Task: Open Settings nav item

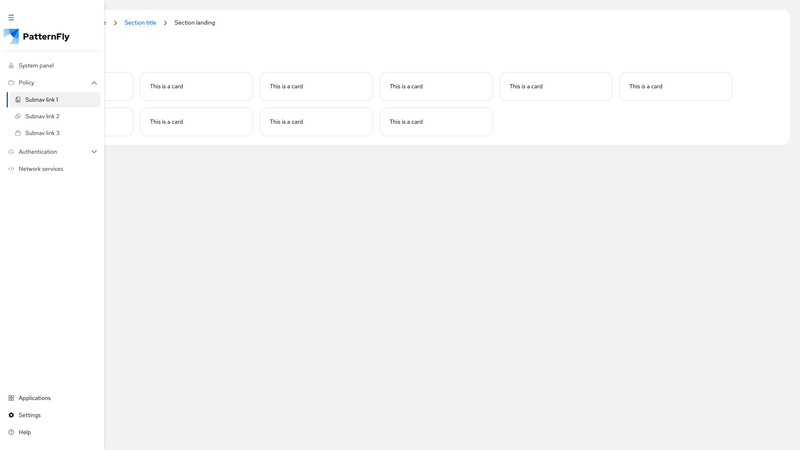Action: tap(52, 415)
